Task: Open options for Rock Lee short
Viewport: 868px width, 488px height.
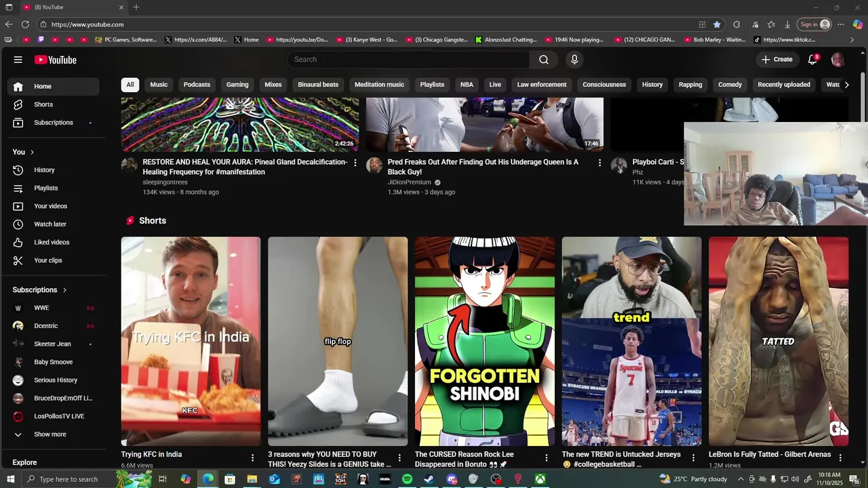Action: [x=547, y=458]
